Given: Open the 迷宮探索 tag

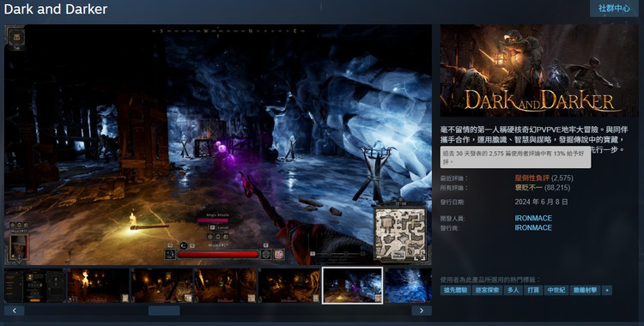Looking at the screenshot, I should (487, 290).
